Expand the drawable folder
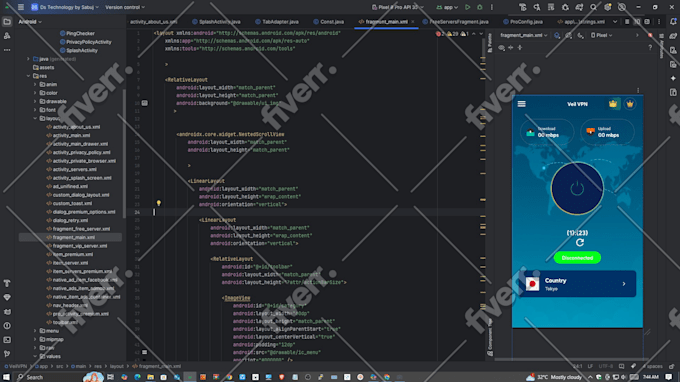This screenshot has height=382, width=680. pyautogui.click(x=35, y=101)
